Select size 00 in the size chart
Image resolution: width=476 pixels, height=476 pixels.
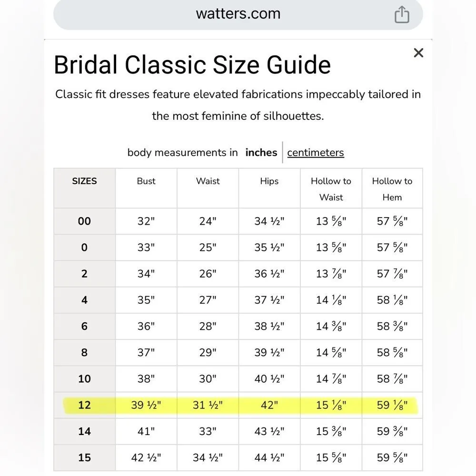click(84, 221)
